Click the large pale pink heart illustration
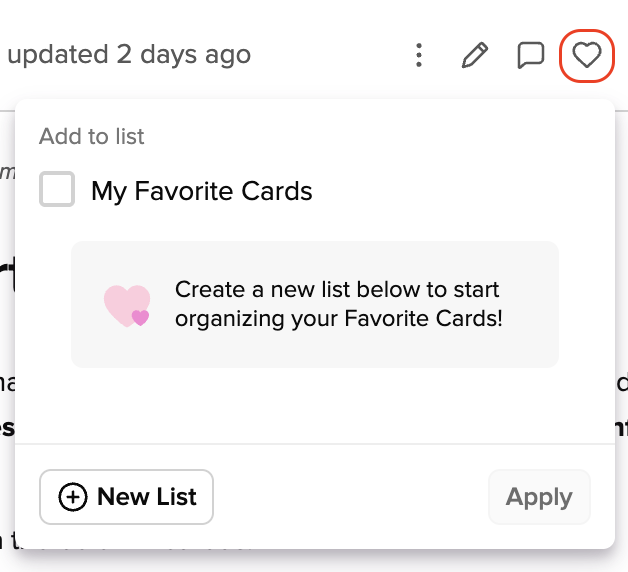628x572 pixels. click(127, 306)
